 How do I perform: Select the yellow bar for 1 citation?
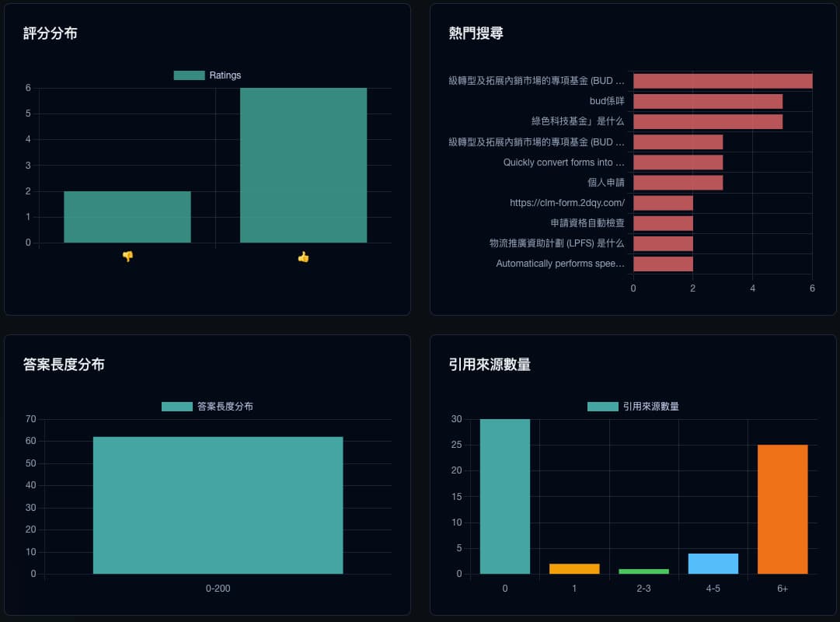click(x=574, y=569)
